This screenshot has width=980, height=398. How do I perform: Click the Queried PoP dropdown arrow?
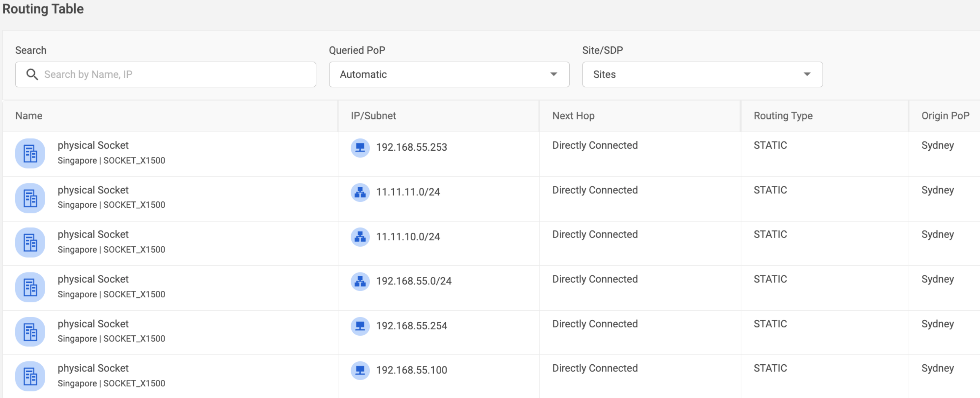point(553,74)
